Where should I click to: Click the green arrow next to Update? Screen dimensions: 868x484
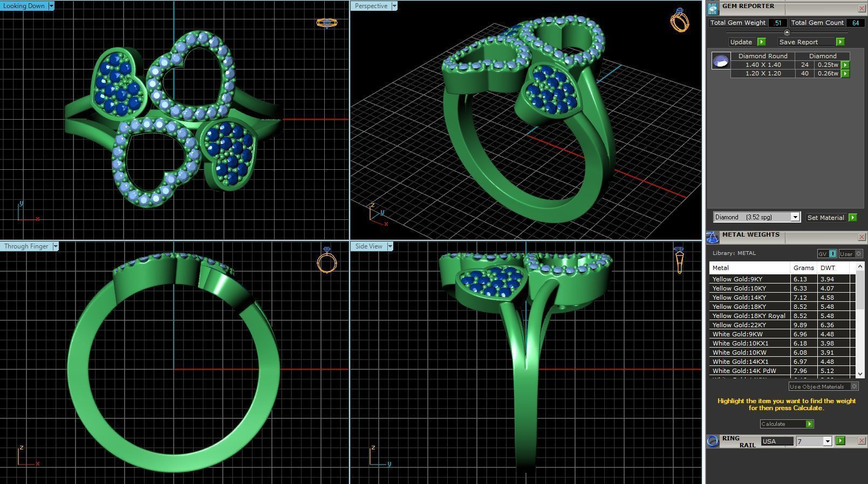(762, 42)
